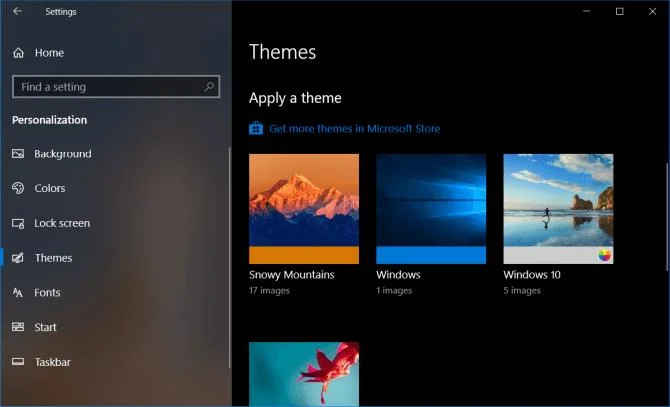The width and height of the screenshot is (670, 407).
Task: Click the 'Windows 10' theme name
Action: pyautogui.click(x=532, y=275)
